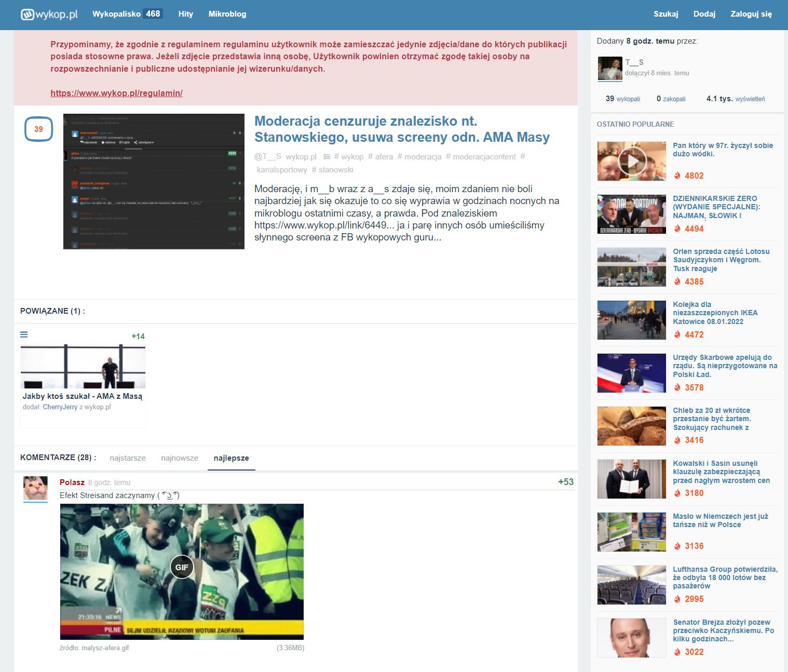The image size is (788, 672).
Task: Open the dark screenshot thumbnail of the post
Action: [x=154, y=181]
